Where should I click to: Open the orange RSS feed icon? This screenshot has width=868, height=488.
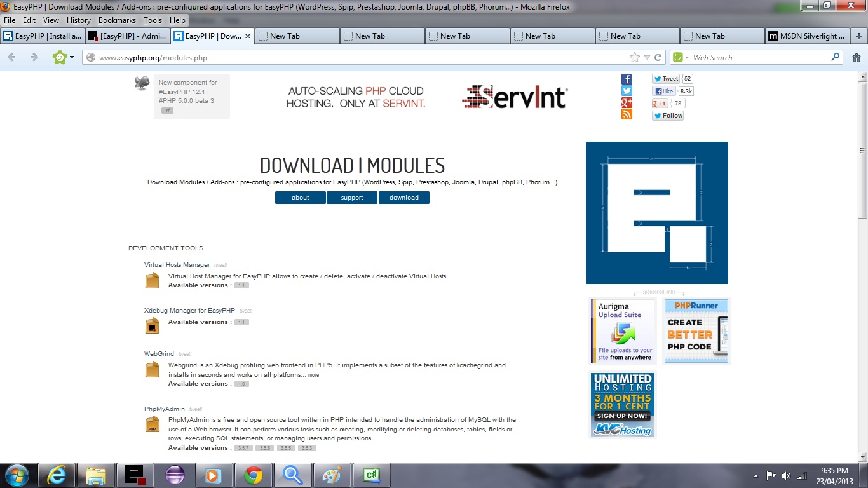[627, 114]
